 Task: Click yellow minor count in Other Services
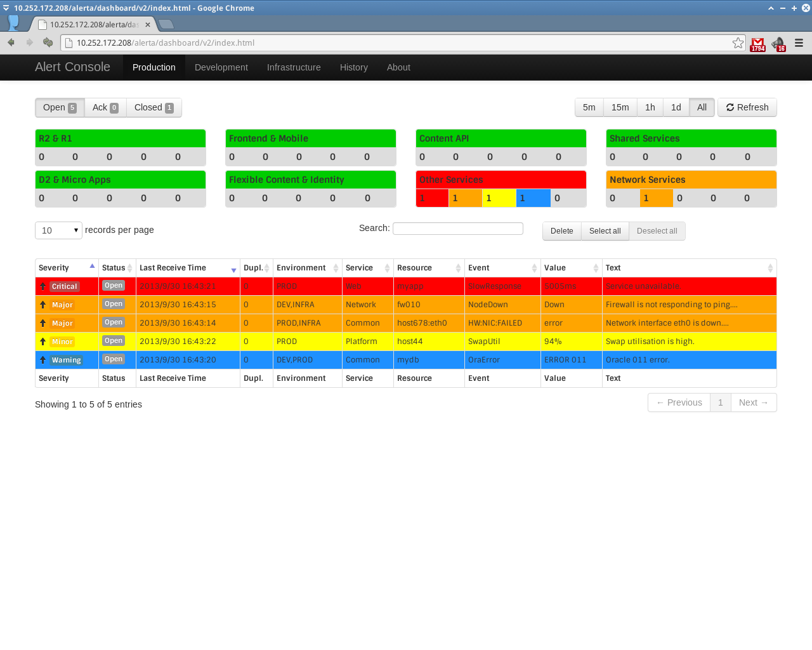[x=499, y=198]
